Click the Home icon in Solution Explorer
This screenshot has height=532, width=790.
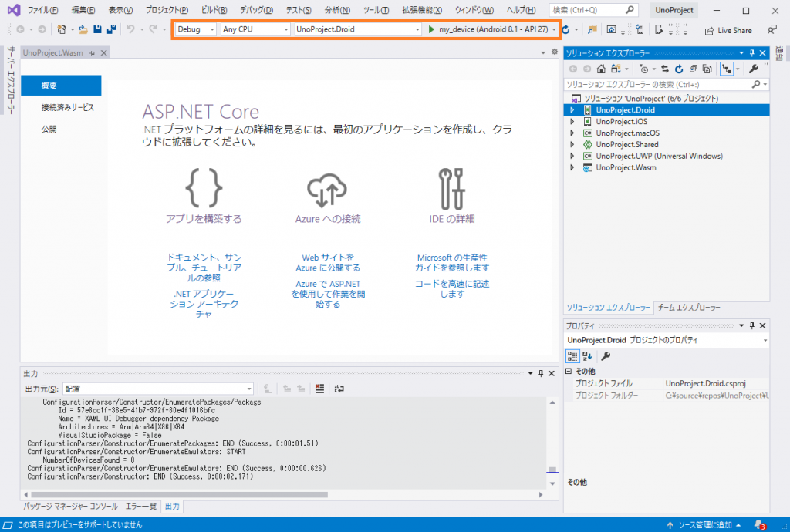(601, 69)
